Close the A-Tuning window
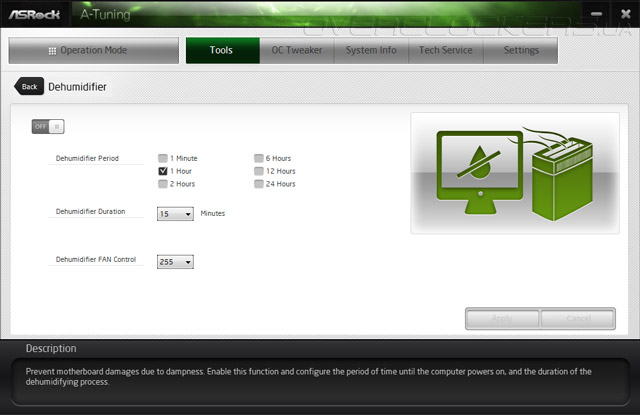 coord(625,14)
